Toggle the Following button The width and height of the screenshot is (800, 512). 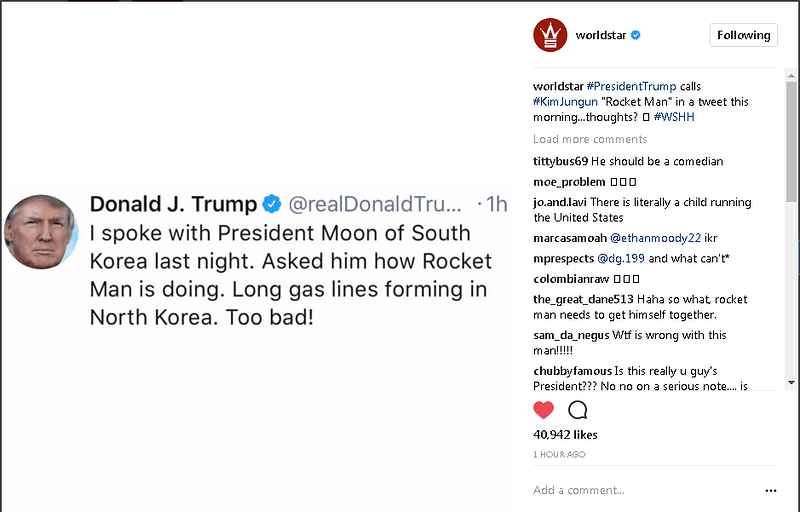click(x=743, y=35)
